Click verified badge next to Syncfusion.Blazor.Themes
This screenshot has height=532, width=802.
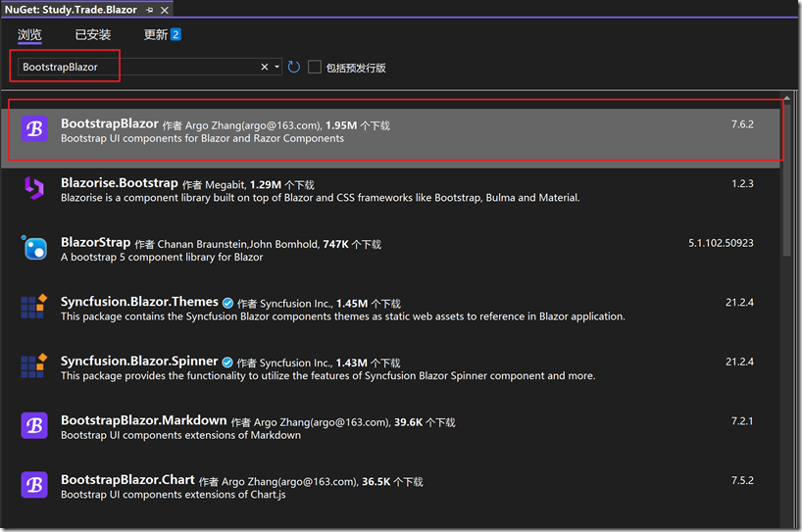(228, 303)
